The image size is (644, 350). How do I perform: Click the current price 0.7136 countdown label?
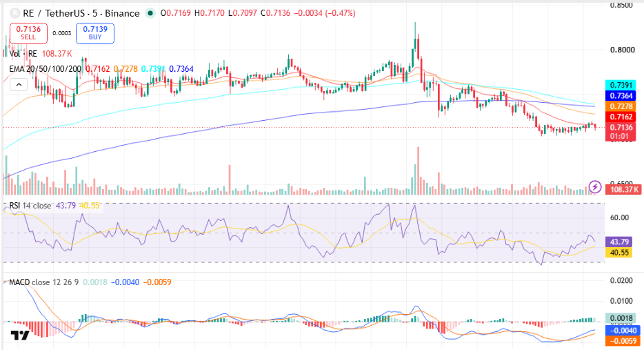[621, 132]
